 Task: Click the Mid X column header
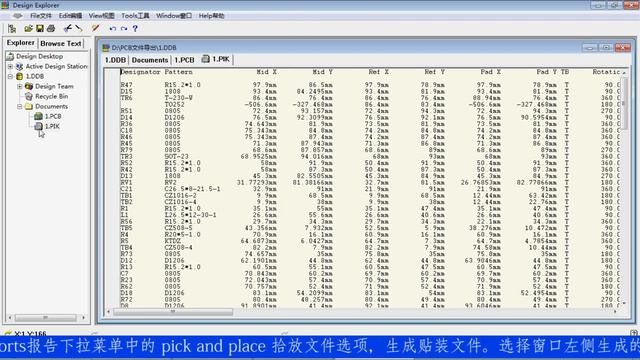(x=267, y=72)
